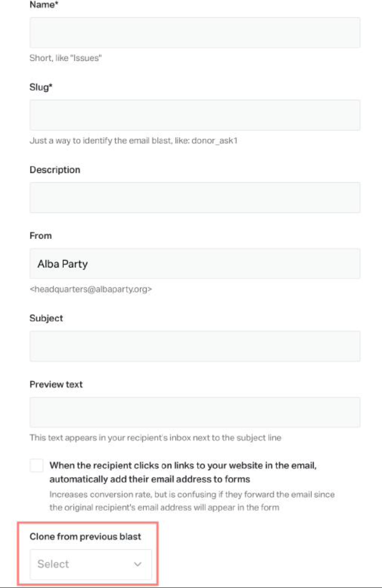382x588 pixels.
Task: Click the Preview text label
Action: [56, 384]
